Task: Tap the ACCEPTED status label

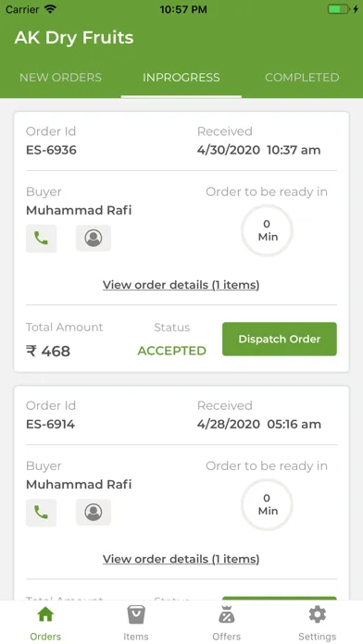Action: click(x=172, y=351)
